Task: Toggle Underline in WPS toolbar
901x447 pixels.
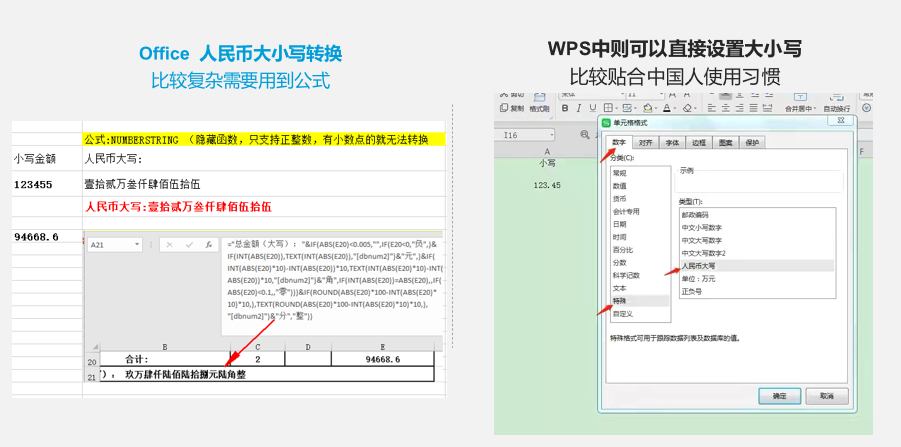Action: (x=593, y=108)
